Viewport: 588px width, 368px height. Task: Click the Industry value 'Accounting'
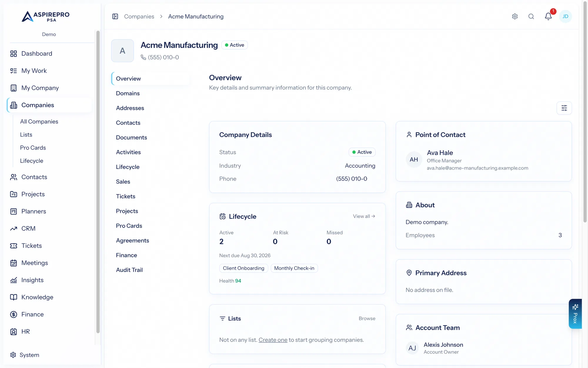[x=360, y=166]
